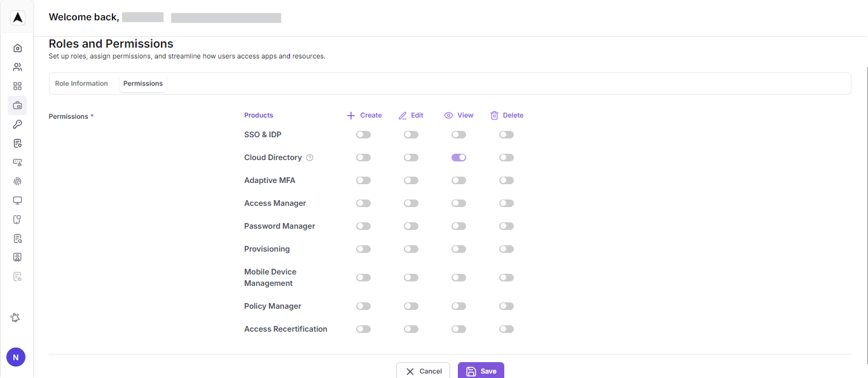Open the Permissions tab
868x378 pixels.
142,83
